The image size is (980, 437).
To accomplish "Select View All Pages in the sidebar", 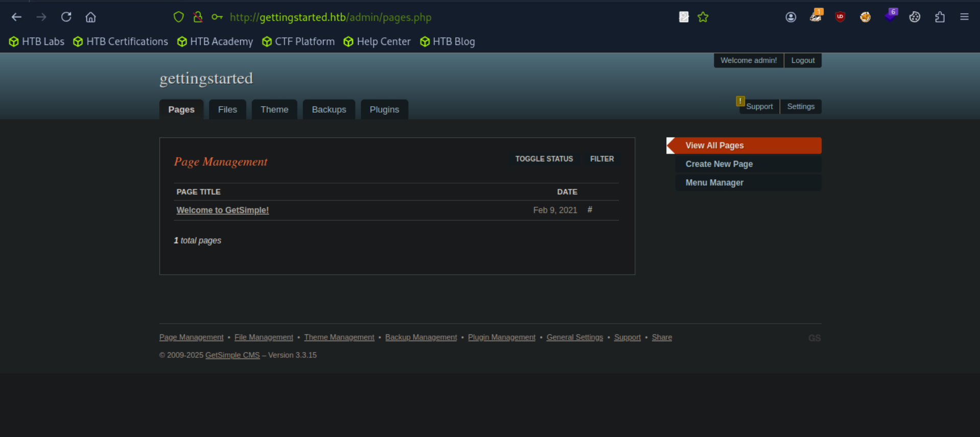I will (744, 145).
